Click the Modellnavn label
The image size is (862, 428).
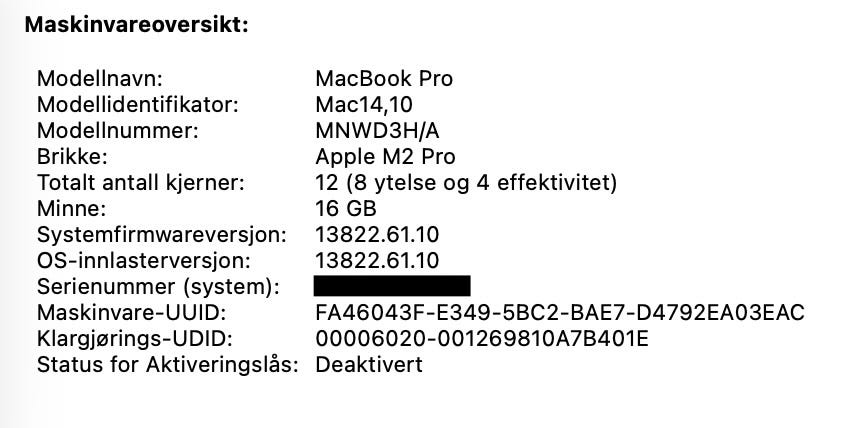100,79
